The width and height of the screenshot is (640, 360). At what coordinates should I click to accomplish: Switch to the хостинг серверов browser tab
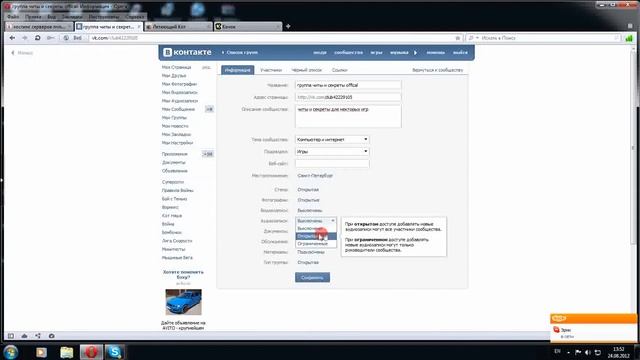39,27
